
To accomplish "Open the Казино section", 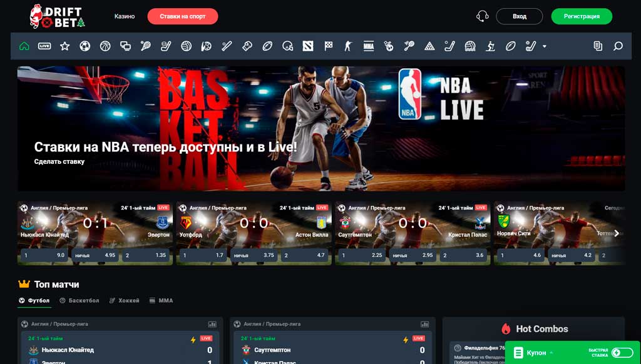I will (125, 16).
